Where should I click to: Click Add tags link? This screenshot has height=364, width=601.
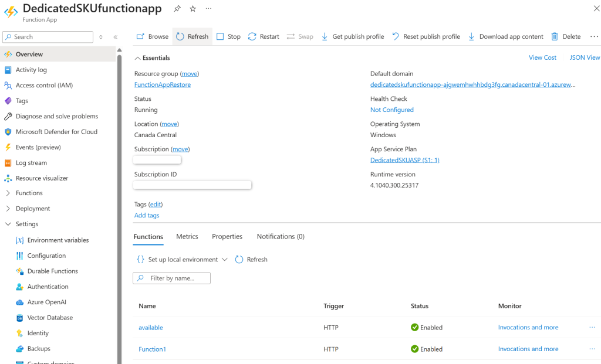click(147, 215)
